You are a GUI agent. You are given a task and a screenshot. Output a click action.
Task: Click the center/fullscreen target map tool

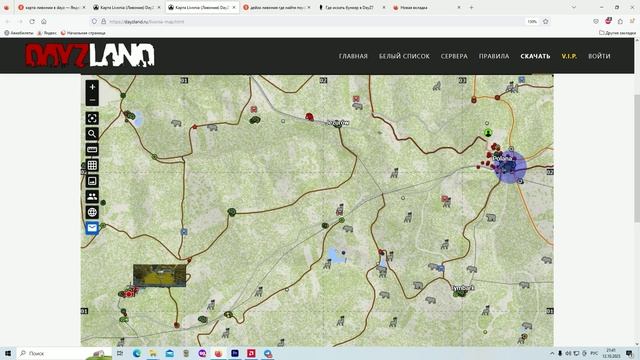click(x=92, y=118)
